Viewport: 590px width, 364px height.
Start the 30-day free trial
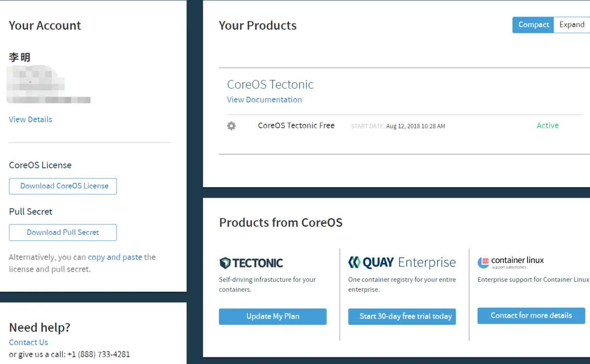(x=402, y=316)
